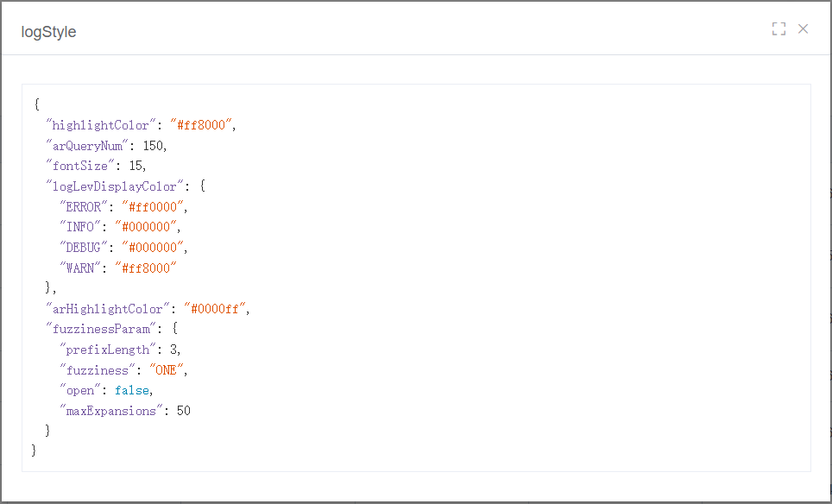Click the "arQueryNum" key

87,146
